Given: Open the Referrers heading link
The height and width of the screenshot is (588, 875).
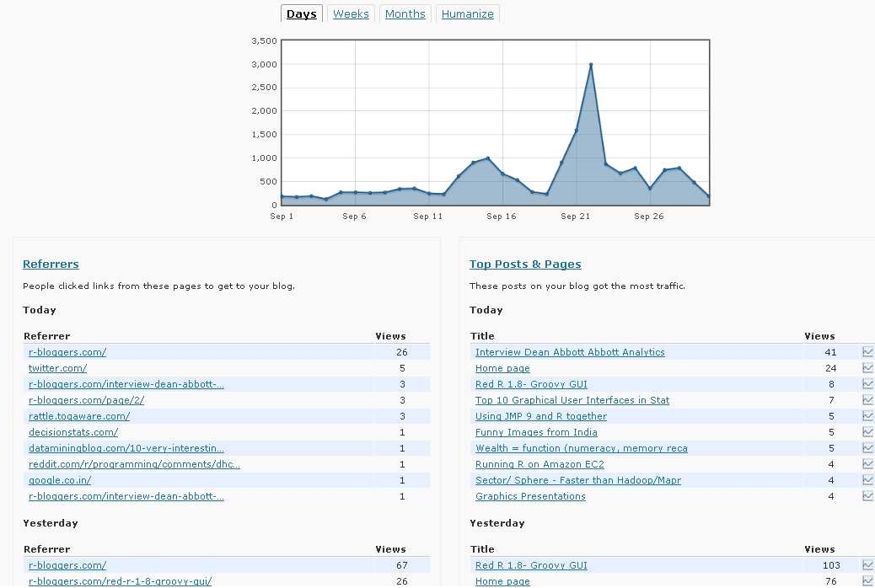Looking at the screenshot, I should point(51,265).
